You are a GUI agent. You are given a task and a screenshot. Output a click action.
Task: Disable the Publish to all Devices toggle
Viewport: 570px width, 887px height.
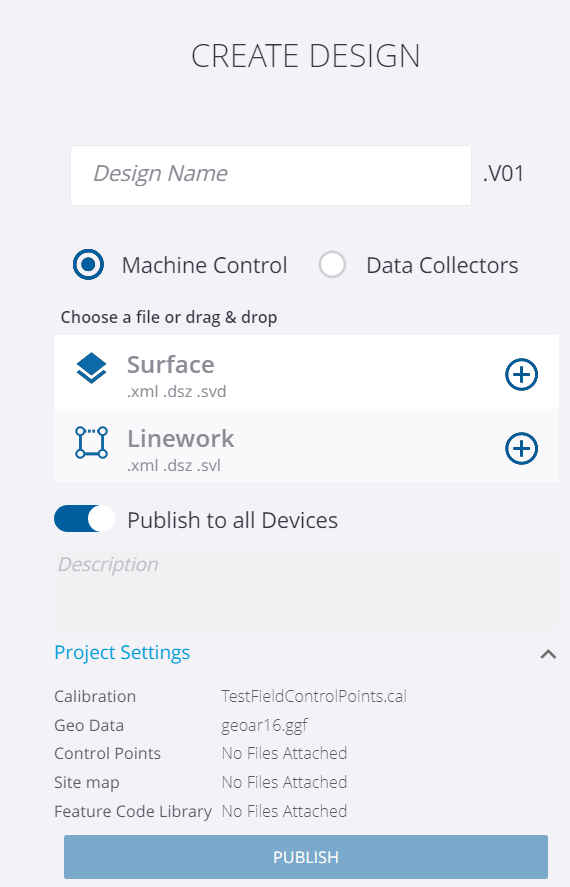point(85,519)
